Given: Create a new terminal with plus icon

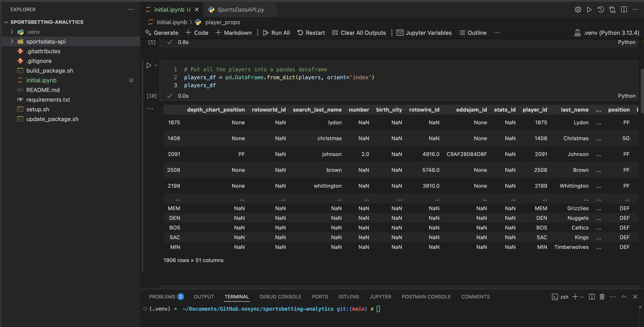Looking at the screenshot, I should tap(575, 297).
